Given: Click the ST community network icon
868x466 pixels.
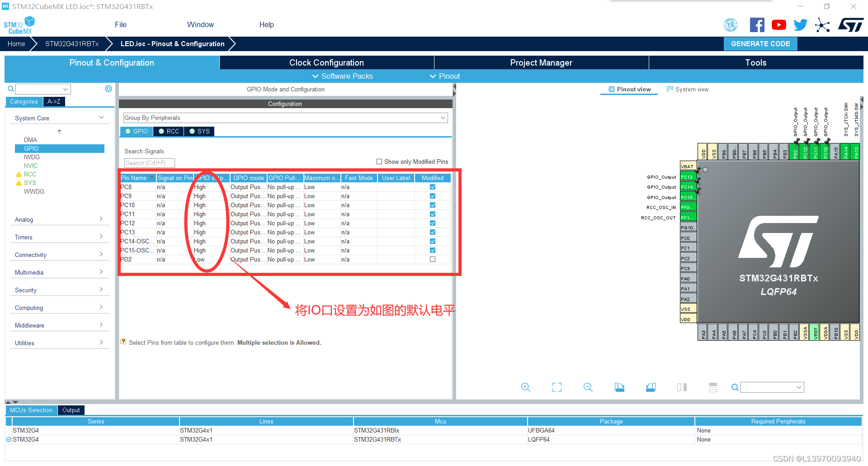Looking at the screenshot, I should pos(822,25).
